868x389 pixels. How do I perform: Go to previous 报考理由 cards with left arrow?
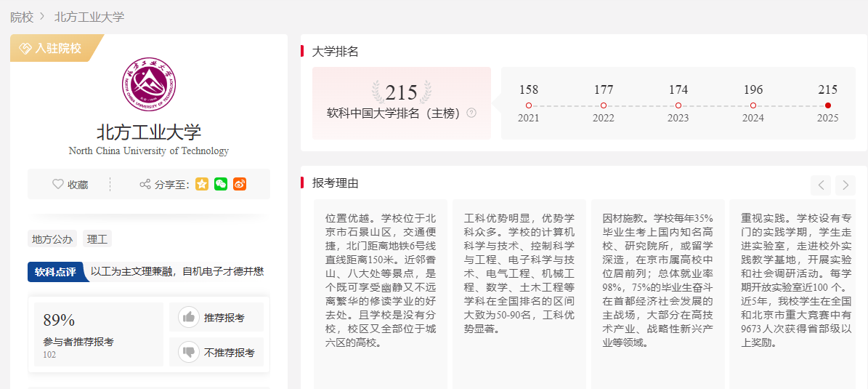click(x=821, y=185)
